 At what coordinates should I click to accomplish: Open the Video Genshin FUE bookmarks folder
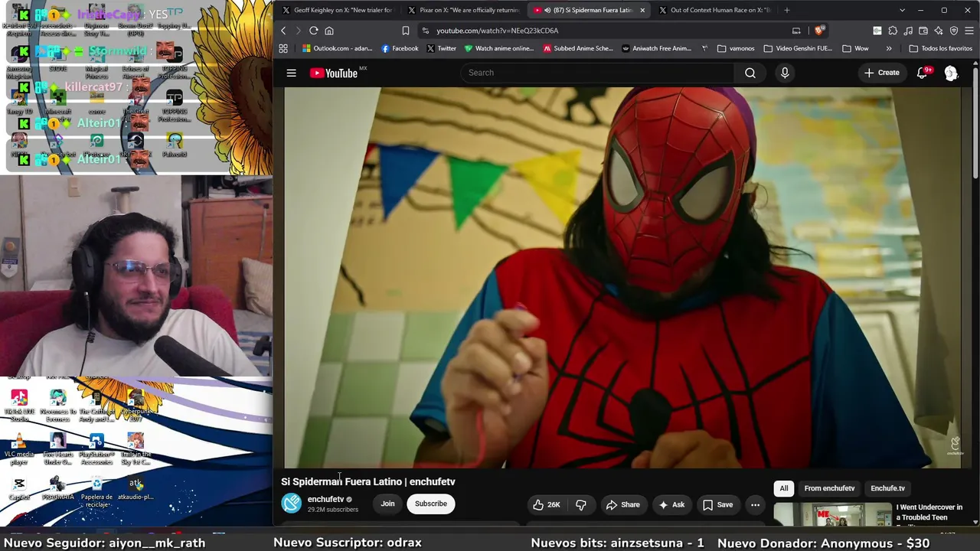point(798,48)
